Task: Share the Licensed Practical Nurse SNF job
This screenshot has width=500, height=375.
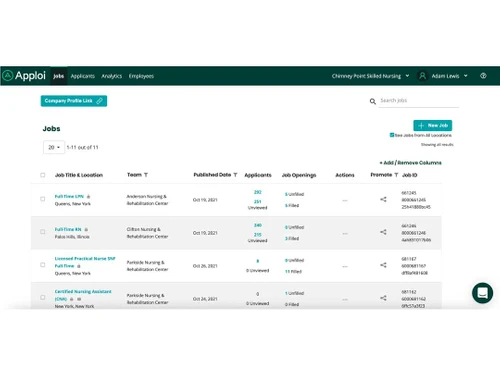Action: tap(383, 265)
